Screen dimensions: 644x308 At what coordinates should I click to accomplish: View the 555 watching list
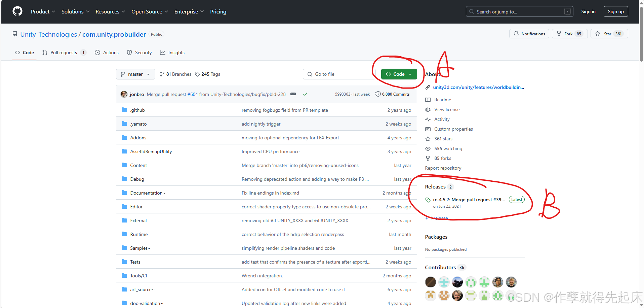click(448, 148)
